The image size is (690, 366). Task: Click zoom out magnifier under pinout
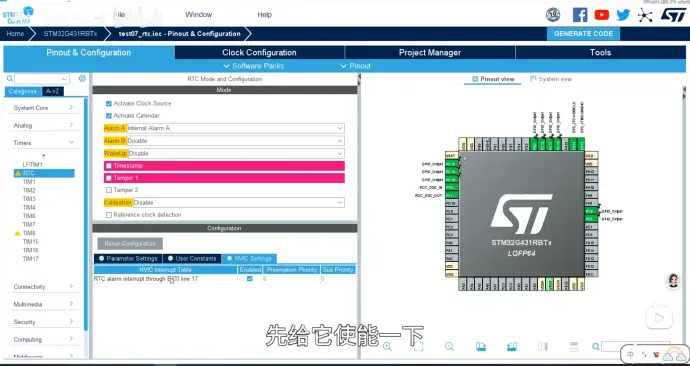point(449,346)
